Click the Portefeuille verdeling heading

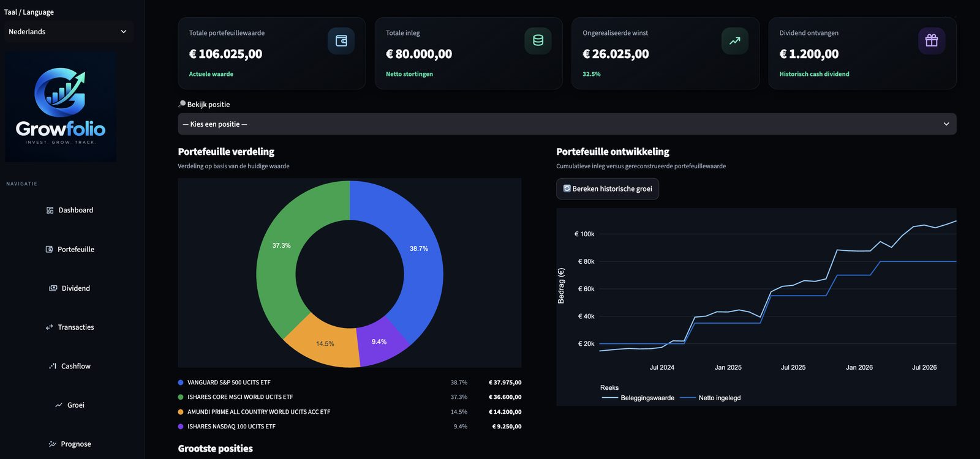226,152
